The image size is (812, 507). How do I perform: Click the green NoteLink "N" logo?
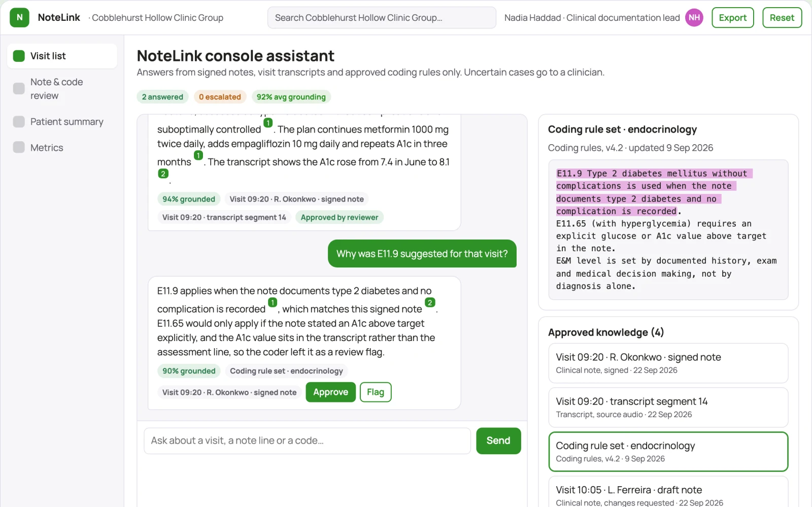19,17
